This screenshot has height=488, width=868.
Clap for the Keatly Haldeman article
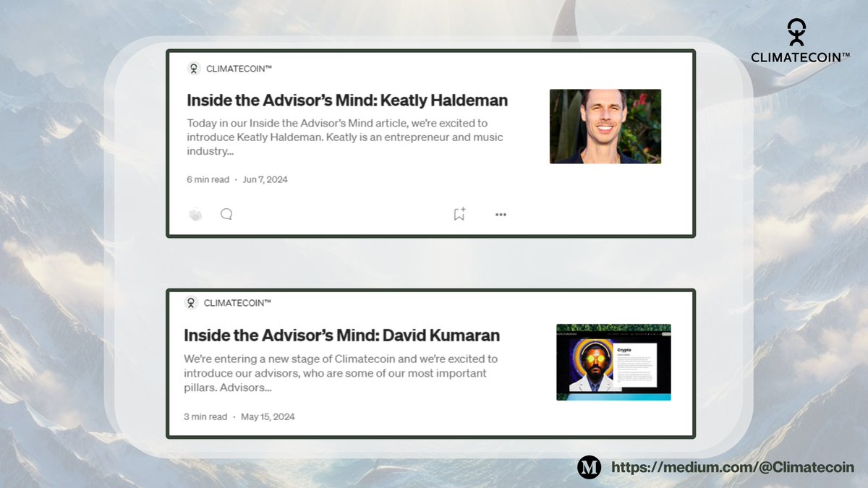(x=195, y=213)
